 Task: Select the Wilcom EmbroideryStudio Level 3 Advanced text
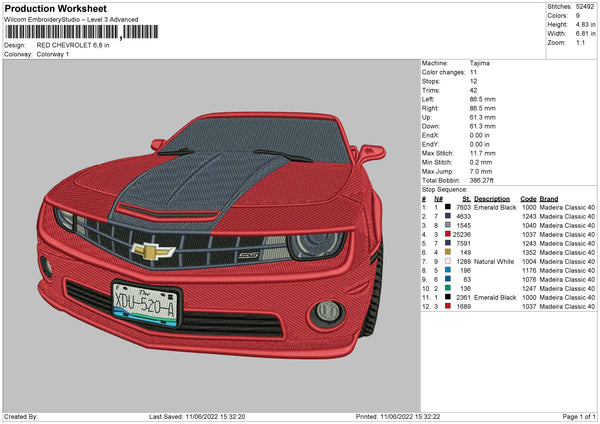(71, 20)
